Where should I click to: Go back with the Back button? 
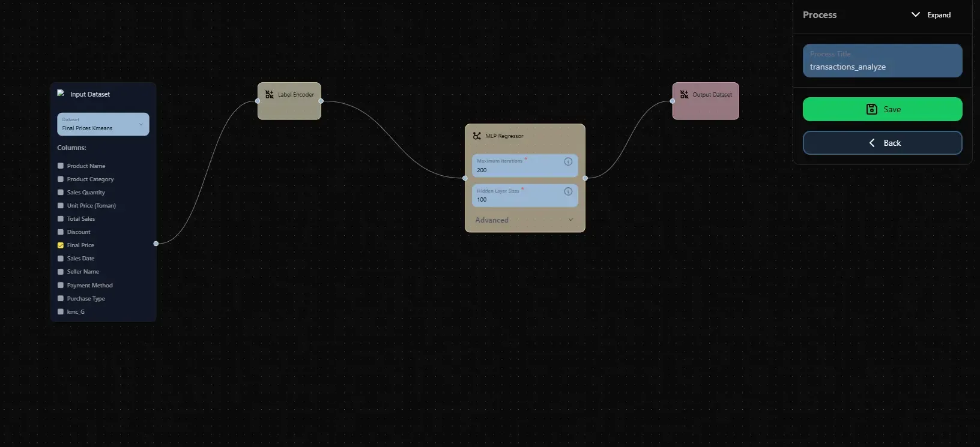pos(882,143)
